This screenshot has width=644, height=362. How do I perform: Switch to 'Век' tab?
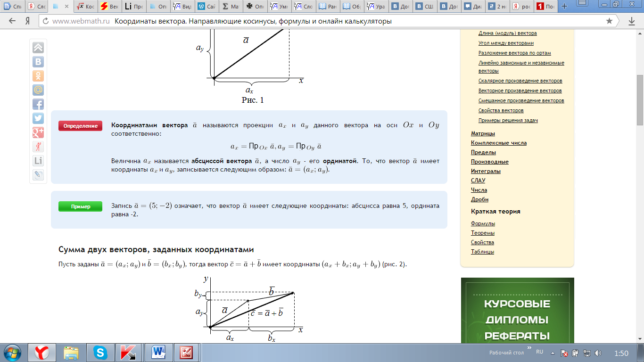(110, 7)
